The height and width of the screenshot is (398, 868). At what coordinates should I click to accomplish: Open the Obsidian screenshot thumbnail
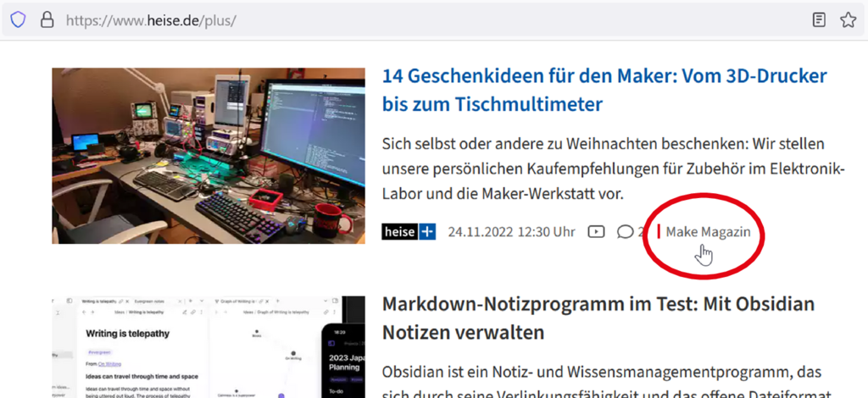209,347
